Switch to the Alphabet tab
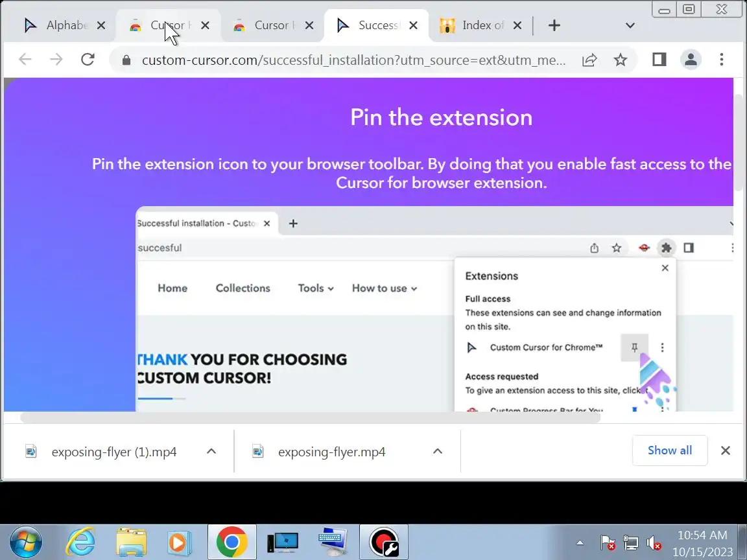 [56, 25]
